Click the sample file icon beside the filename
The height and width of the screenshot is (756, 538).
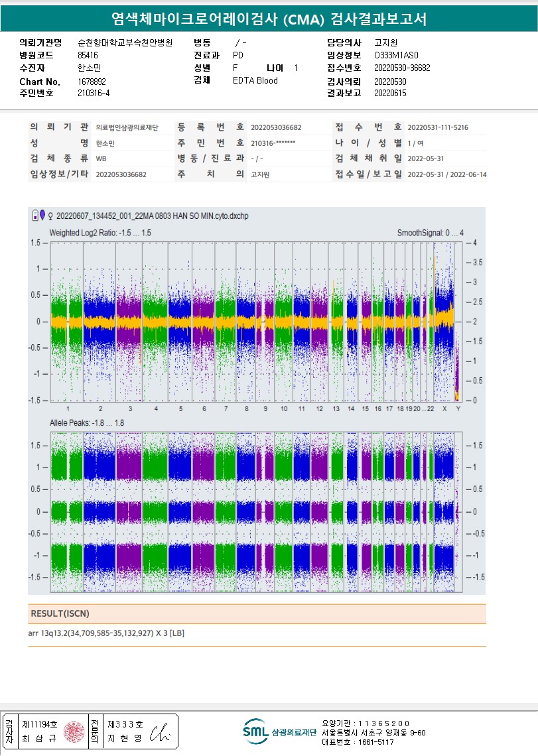pos(35,215)
